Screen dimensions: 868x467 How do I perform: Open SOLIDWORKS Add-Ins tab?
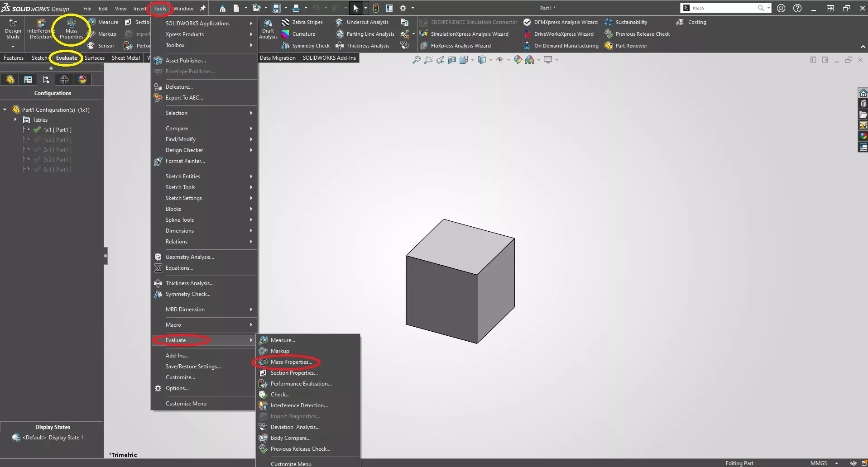pos(329,58)
